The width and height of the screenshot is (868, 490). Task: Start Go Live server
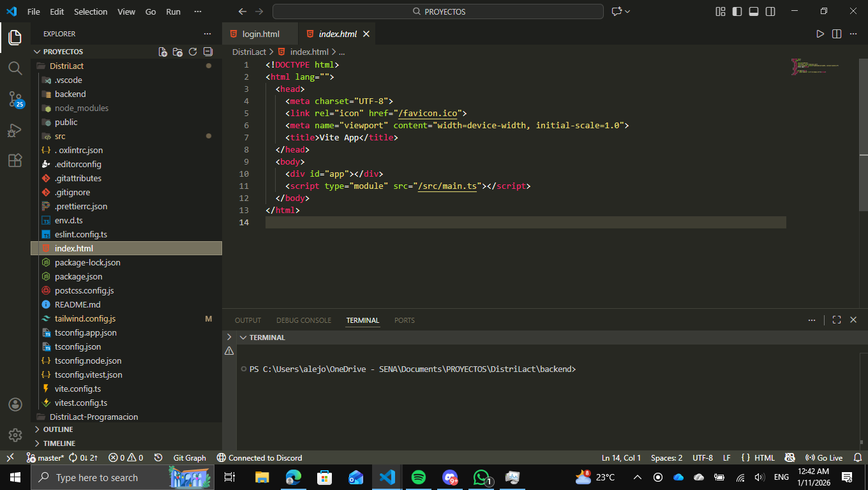[x=824, y=457]
